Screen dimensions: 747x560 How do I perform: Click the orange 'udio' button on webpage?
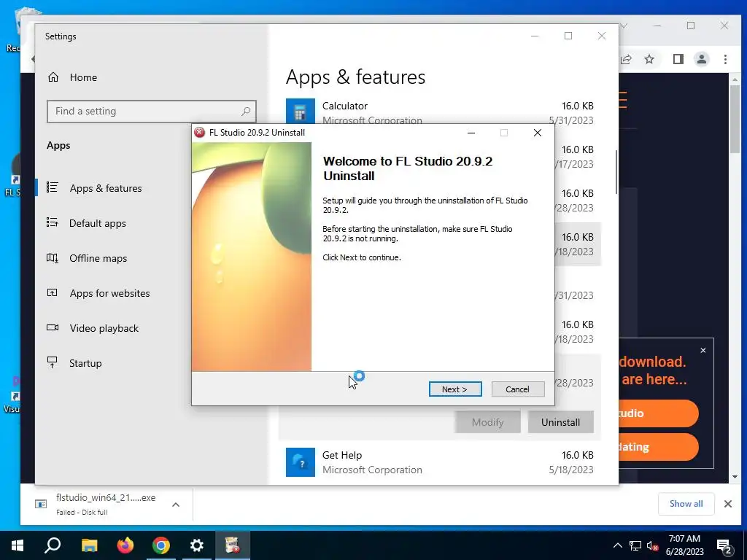point(659,413)
